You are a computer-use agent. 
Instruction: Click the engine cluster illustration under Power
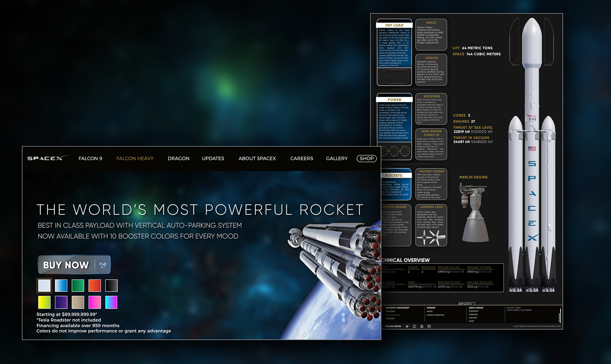tap(396, 151)
